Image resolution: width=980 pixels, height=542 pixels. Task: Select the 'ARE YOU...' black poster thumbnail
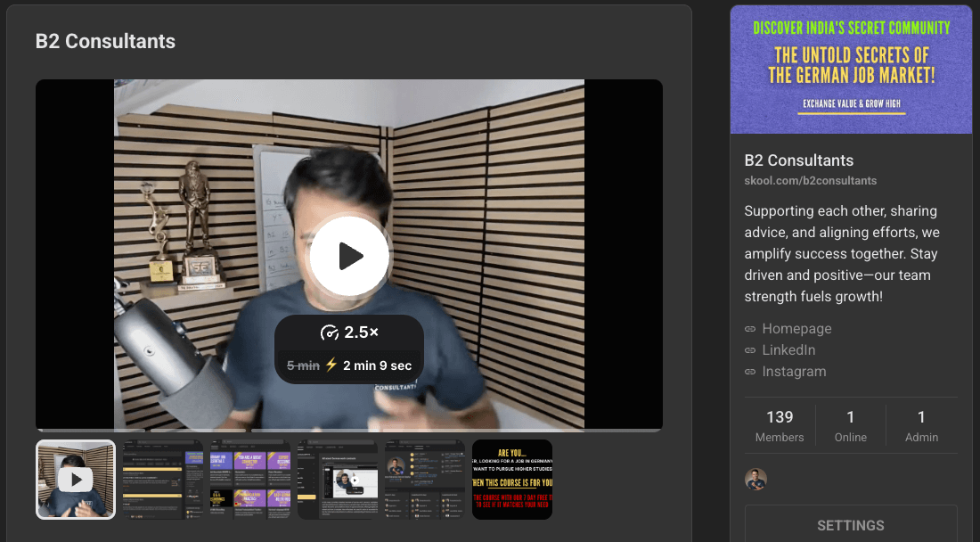tap(512, 480)
